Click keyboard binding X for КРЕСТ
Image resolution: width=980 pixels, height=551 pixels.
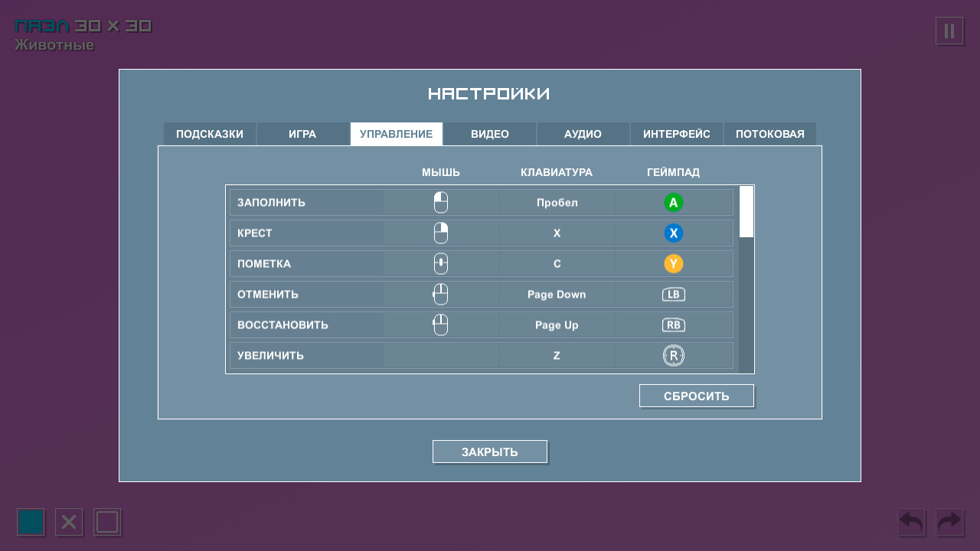click(x=557, y=233)
